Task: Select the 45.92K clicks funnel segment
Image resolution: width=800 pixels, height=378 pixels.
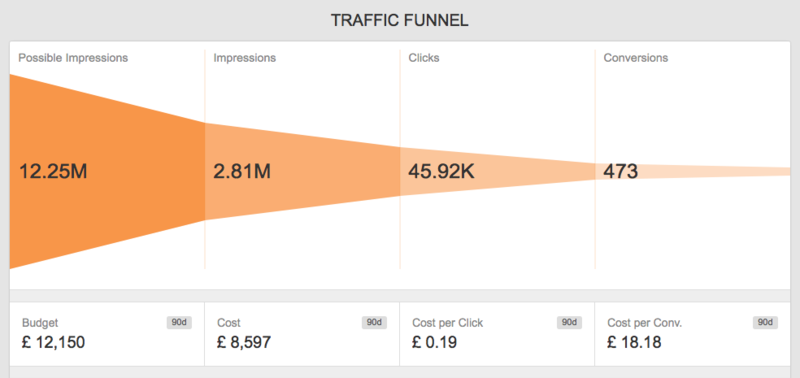Action: [x=497, y=171]
